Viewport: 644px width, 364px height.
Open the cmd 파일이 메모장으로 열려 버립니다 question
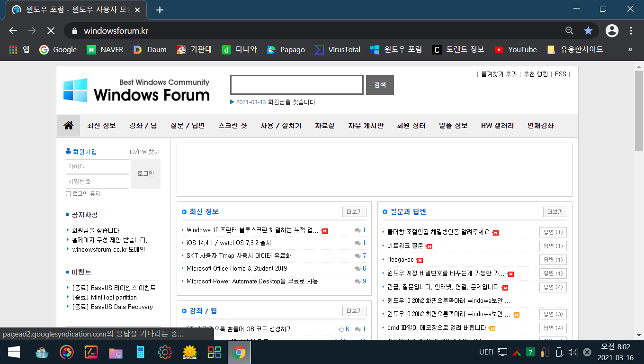437,328
